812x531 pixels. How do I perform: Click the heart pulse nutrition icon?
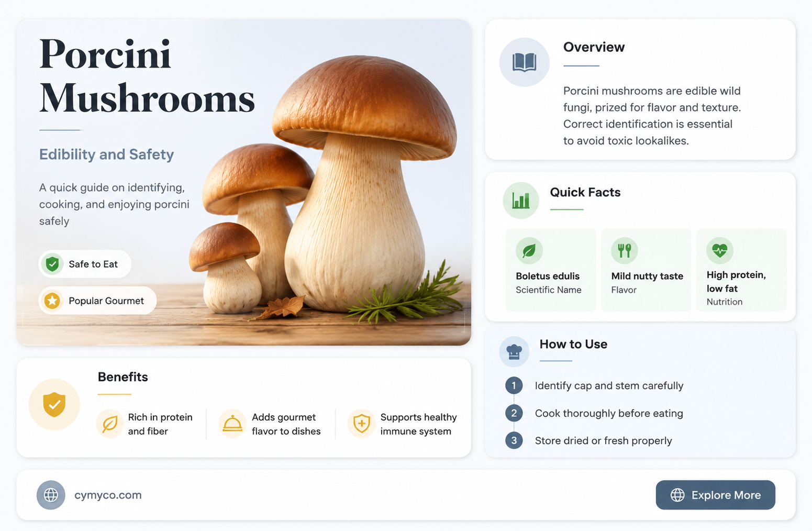[x=720, y=250]
